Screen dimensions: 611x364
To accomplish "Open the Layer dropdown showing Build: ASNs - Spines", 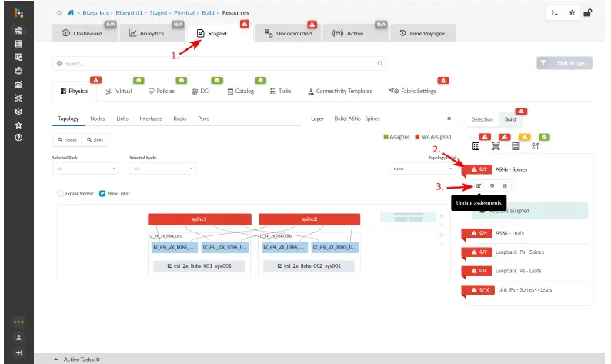I will 392,119.
